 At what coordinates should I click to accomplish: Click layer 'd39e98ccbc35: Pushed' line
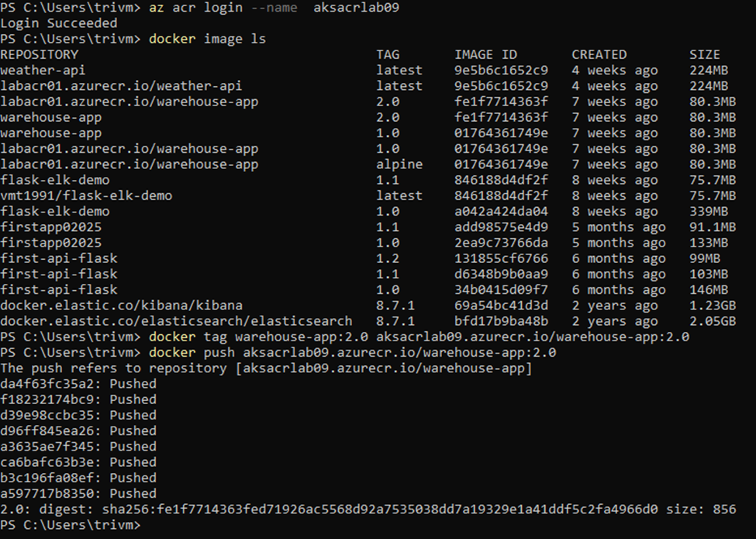pyautogui.click(x=78, y=415)
